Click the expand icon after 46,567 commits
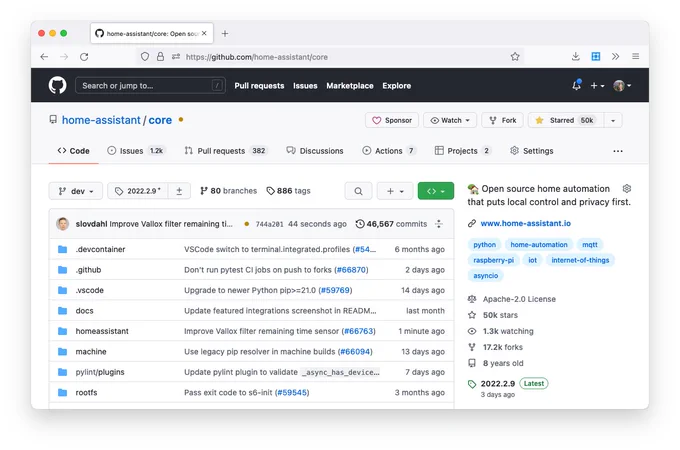The height and width of the screenshot is (450, 680). tap(439, 224)
